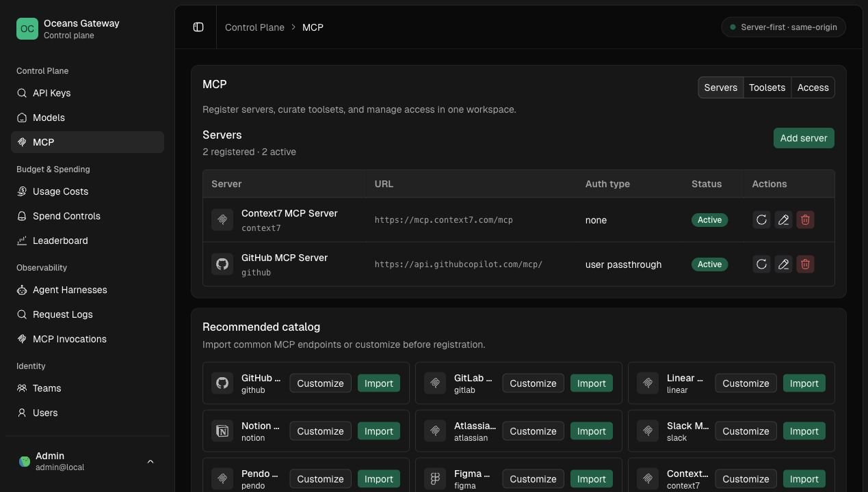
Task: Open API Keys in sidebar
Action: click(88, 93)
